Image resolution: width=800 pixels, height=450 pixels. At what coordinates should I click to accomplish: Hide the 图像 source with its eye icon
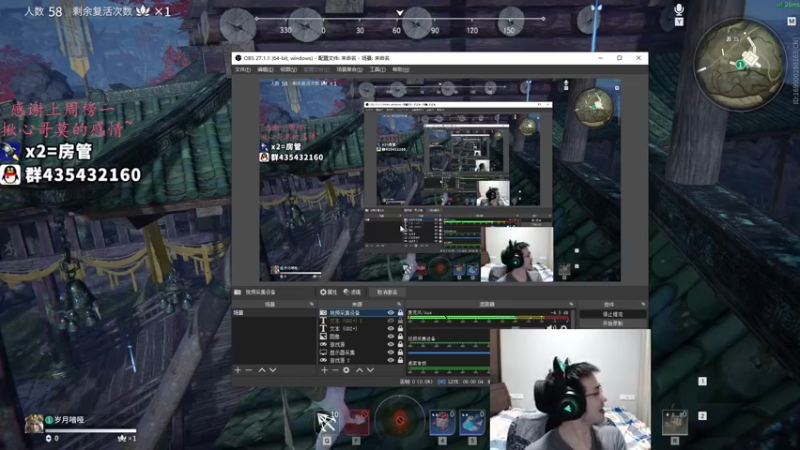pyautogui.click(x=391, y=336)
